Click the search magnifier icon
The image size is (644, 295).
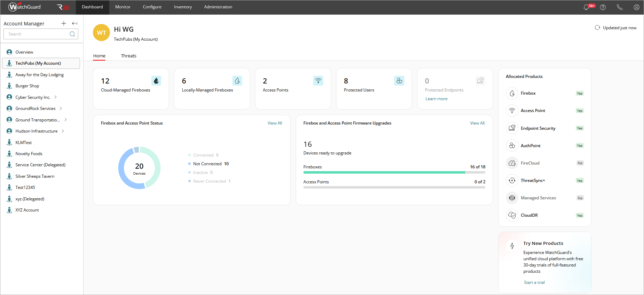click(x=72, y=34)
